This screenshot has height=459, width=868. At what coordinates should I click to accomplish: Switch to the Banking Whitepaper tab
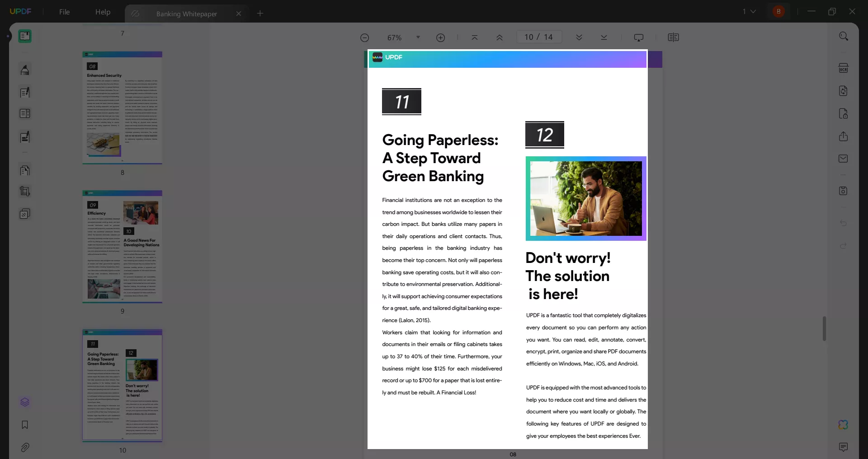click(x=186, y=14)
